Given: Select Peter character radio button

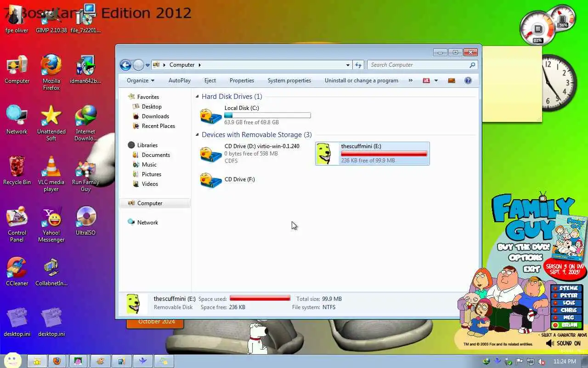Looking at the screenshot, I should pos(555,296).
